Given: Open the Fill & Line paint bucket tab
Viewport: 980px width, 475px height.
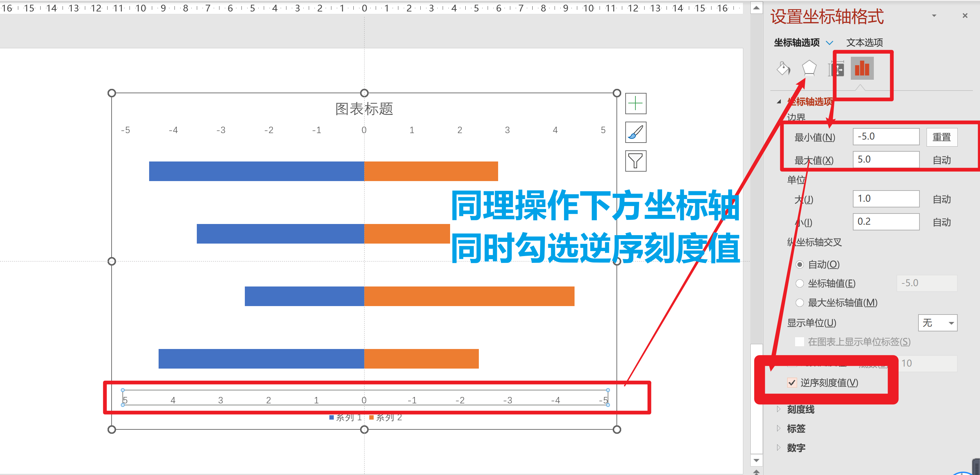Looking at the screenshot, I should [783, 69].
